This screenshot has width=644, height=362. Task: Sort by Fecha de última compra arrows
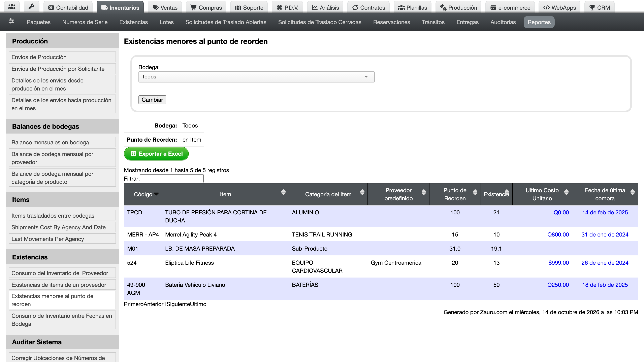coord(633,192)
